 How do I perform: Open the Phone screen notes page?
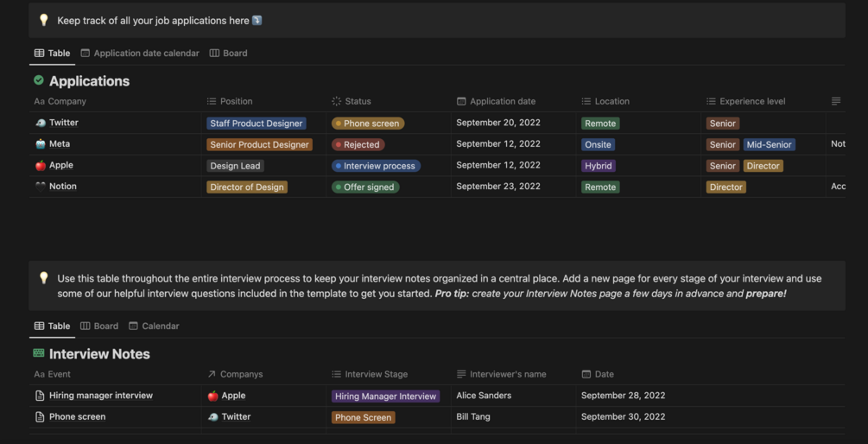(78, 417)
